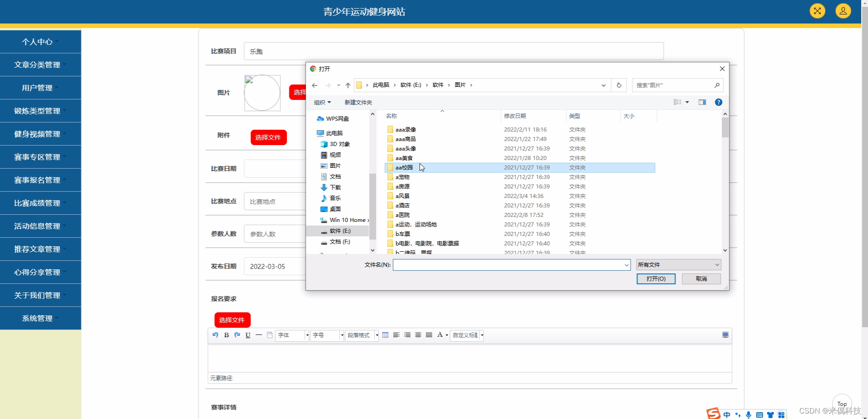Open the 文章分类管理 sidebar menu
868x419 pixels.
[41, 65]
